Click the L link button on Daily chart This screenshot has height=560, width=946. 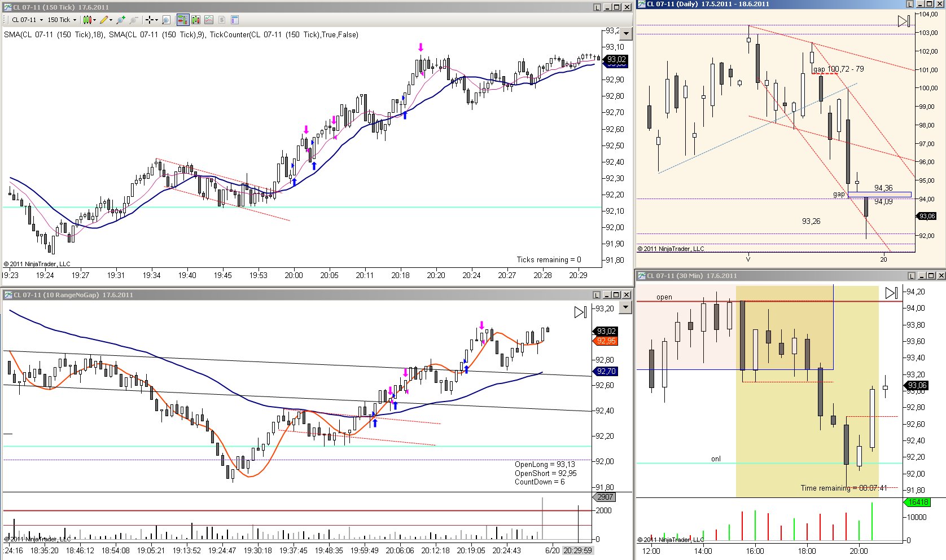[910, 4]
